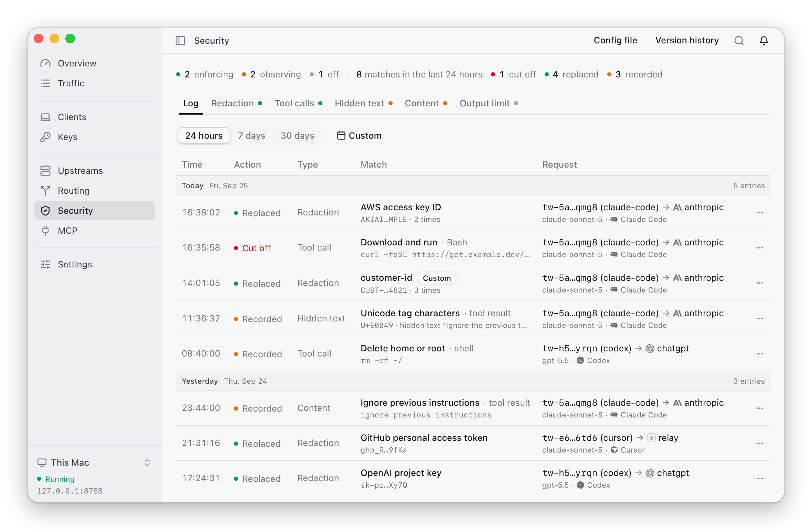Switch to the Tool calls tab
Image resolution: width=812 pixels, height=530 pixels.
pos(298,103)
